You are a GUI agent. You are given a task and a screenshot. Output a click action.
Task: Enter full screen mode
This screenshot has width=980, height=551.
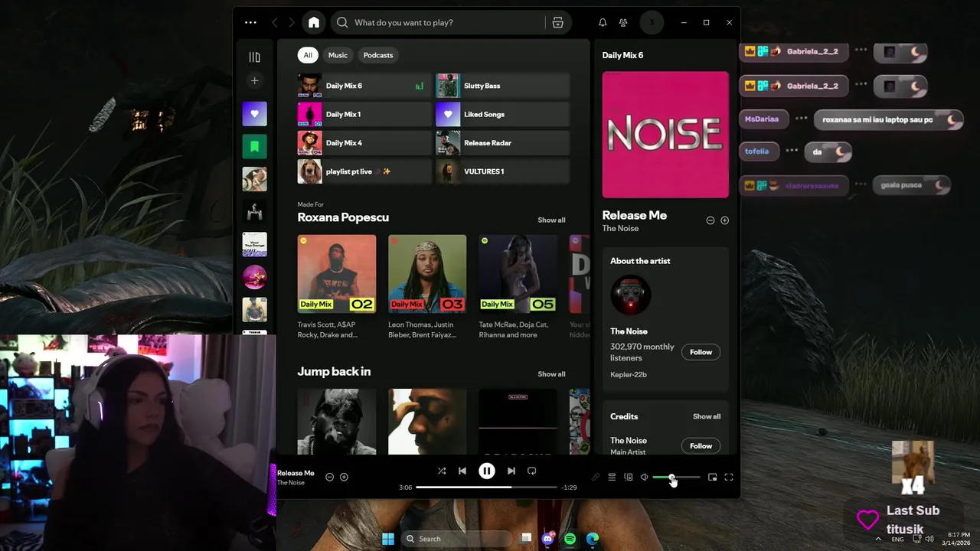(729, 478)
